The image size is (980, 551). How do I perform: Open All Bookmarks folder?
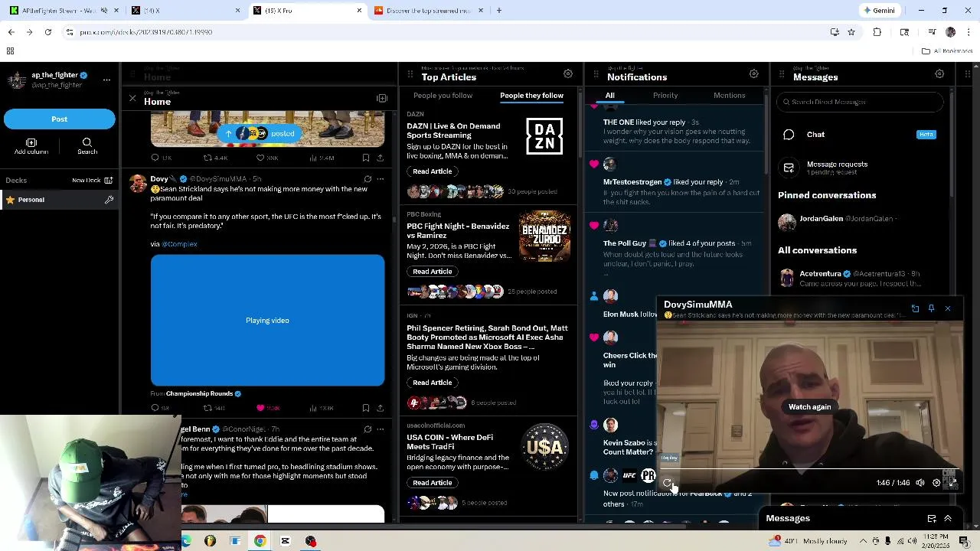[947, 51]
